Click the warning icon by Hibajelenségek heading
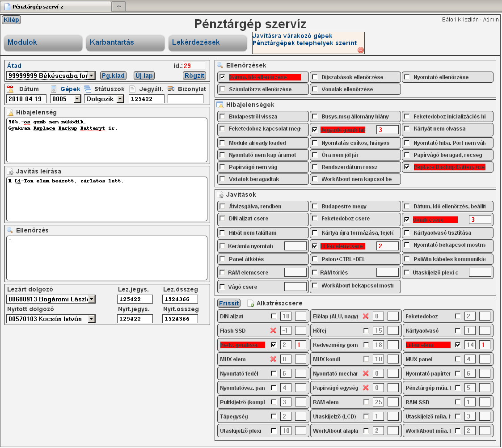 [x=220, y=105]
